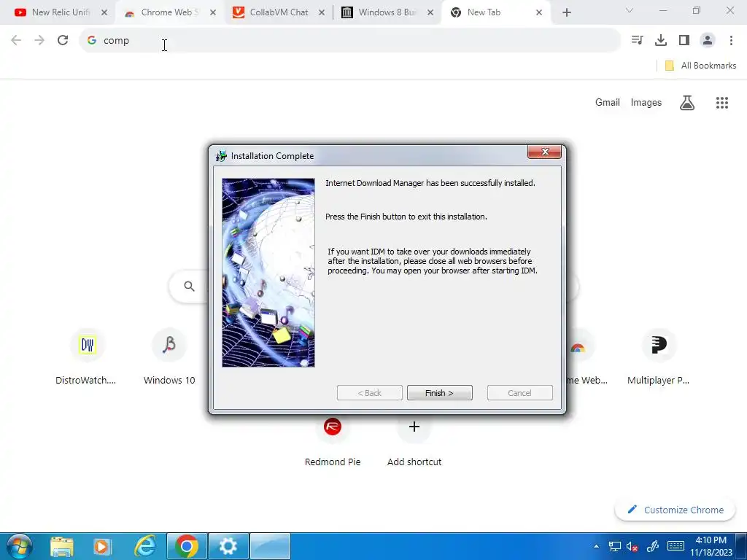Close the New Relic tab
The height and width of the screenshot is (560, 747).
[x=104, y=12]
